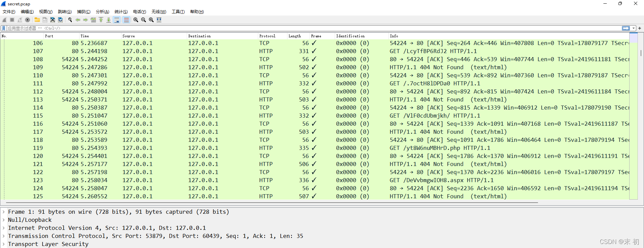Click the go to specified packet icon

pos(93,20)
